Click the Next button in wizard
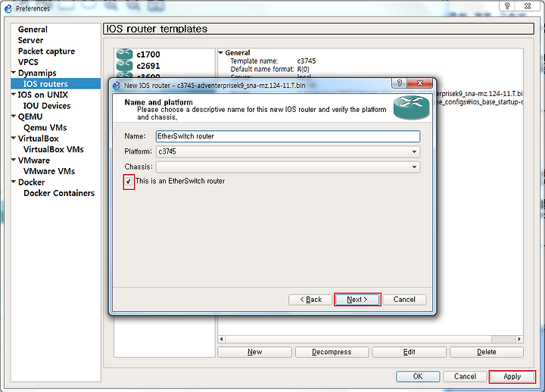 click(x=357, y=300)
